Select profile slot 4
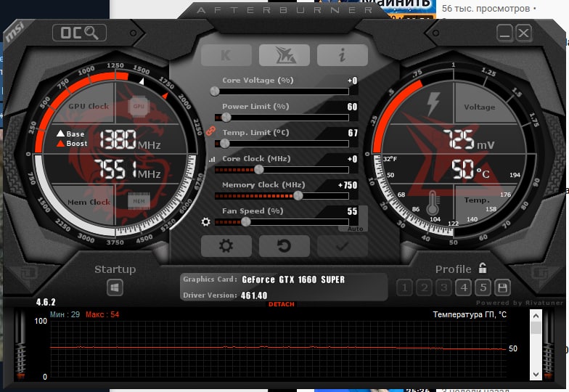The image size is (569, 392). [463, 287]
